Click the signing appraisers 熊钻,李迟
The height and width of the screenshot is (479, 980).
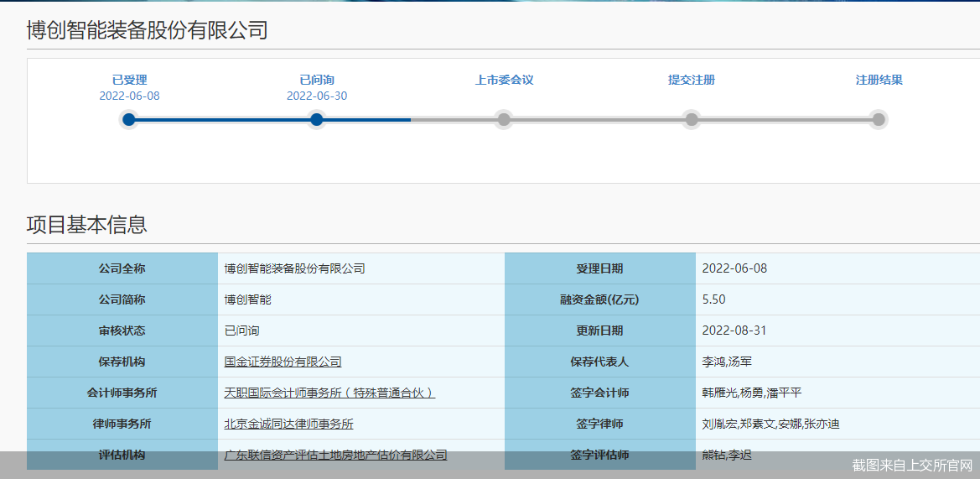coord(727,456)
